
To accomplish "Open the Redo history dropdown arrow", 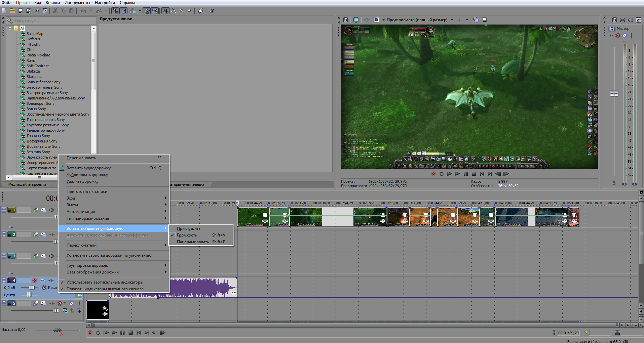I will [x=106, y=11].
